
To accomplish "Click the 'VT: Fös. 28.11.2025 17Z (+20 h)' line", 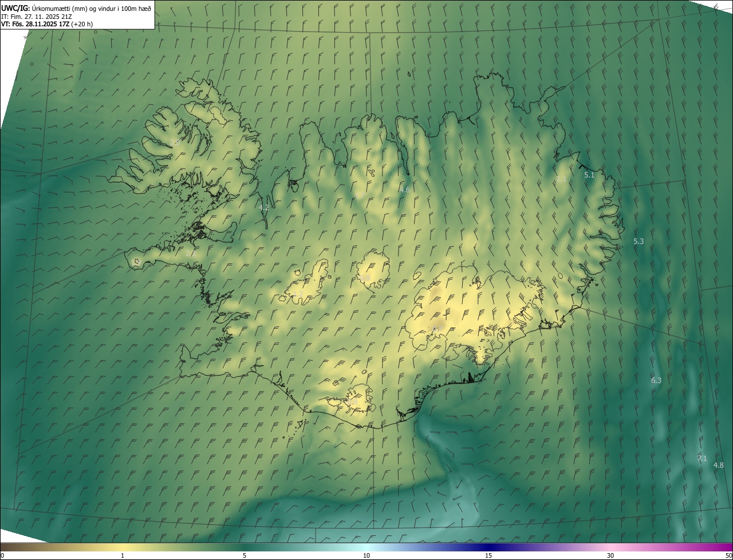I will 47,24.
